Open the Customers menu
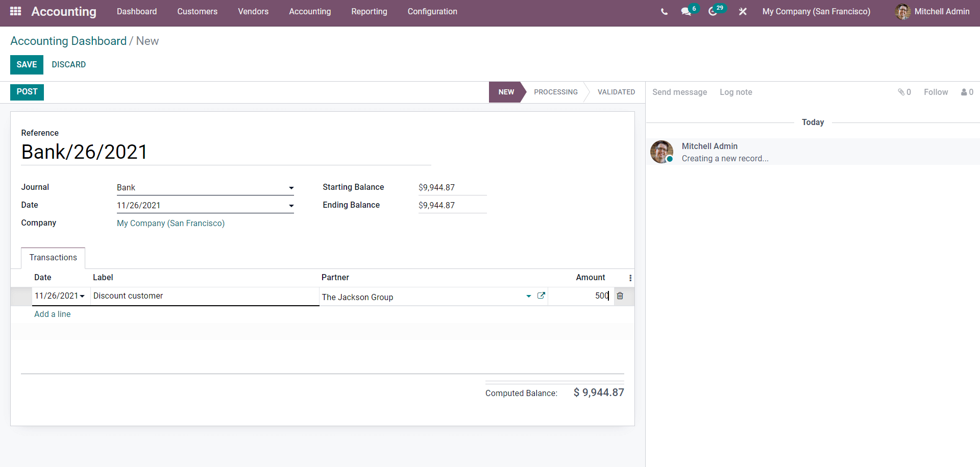Image resolution: width=980 pixels, height=467 pixels. [197, 11]
